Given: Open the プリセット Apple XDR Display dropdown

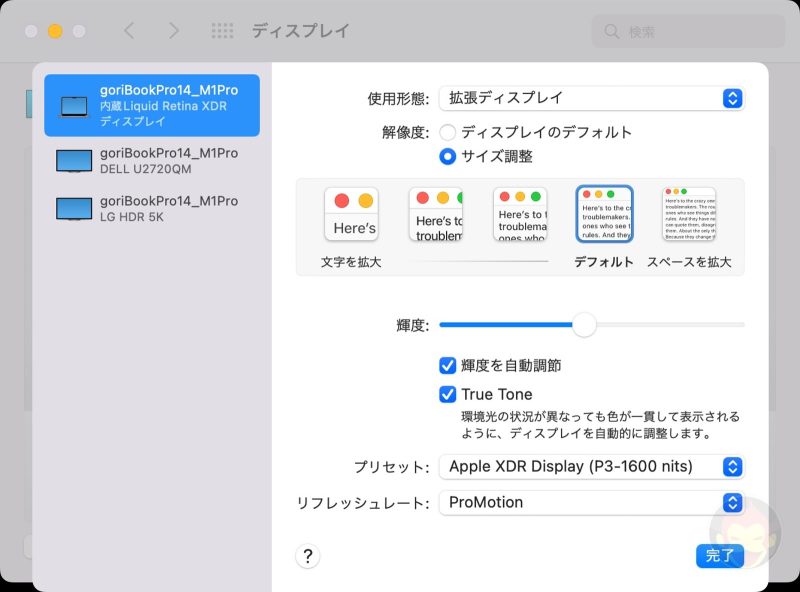Looking at the screenshot, I should click(x=592, y=467).
